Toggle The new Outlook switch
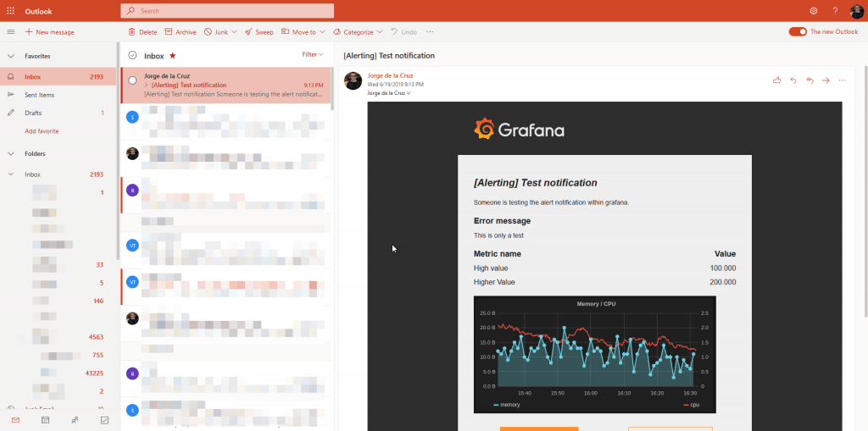This screenshot has width=868, height=431. pos(798,32)
